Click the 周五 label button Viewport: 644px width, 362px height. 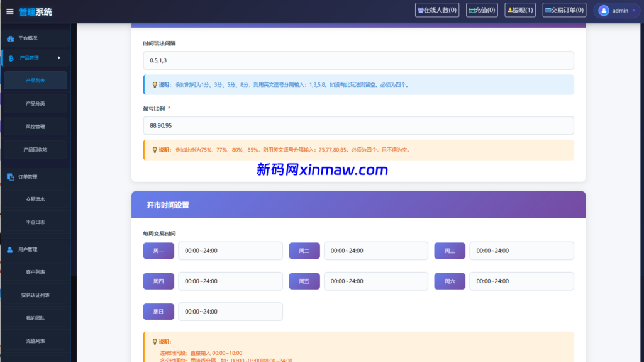[x=304, y=281]
